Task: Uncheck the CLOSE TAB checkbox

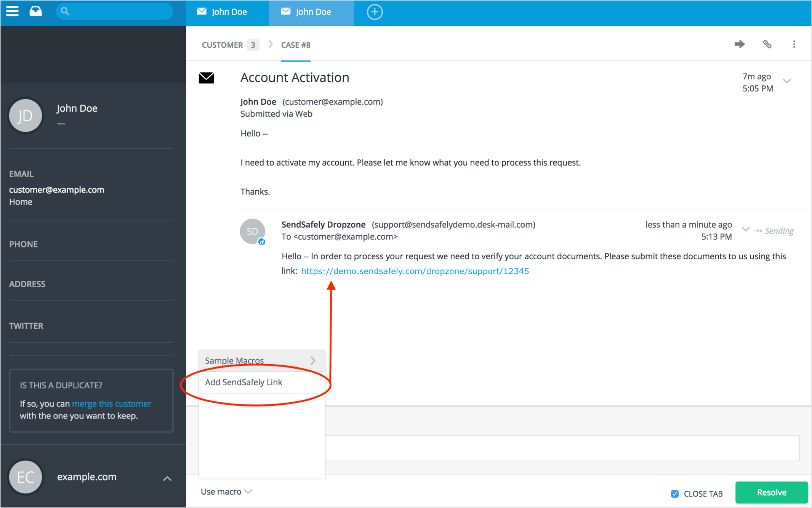Action: [x=674, y=494]
